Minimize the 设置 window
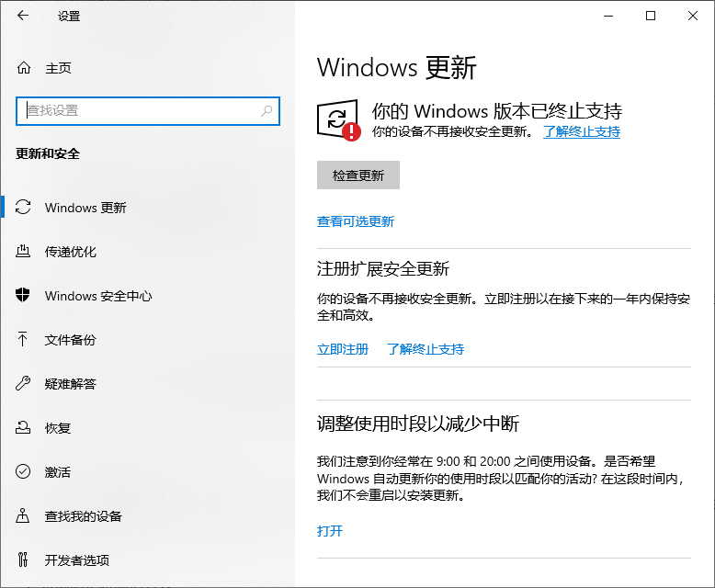The height and width of the screenshot is (588, 715). click(608, 16)
